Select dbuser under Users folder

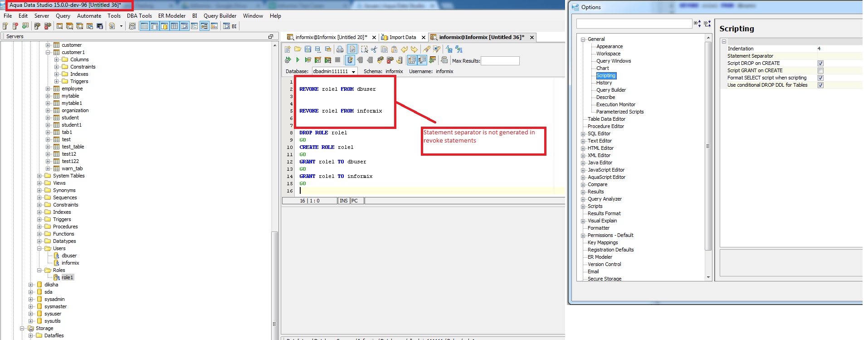69,256
